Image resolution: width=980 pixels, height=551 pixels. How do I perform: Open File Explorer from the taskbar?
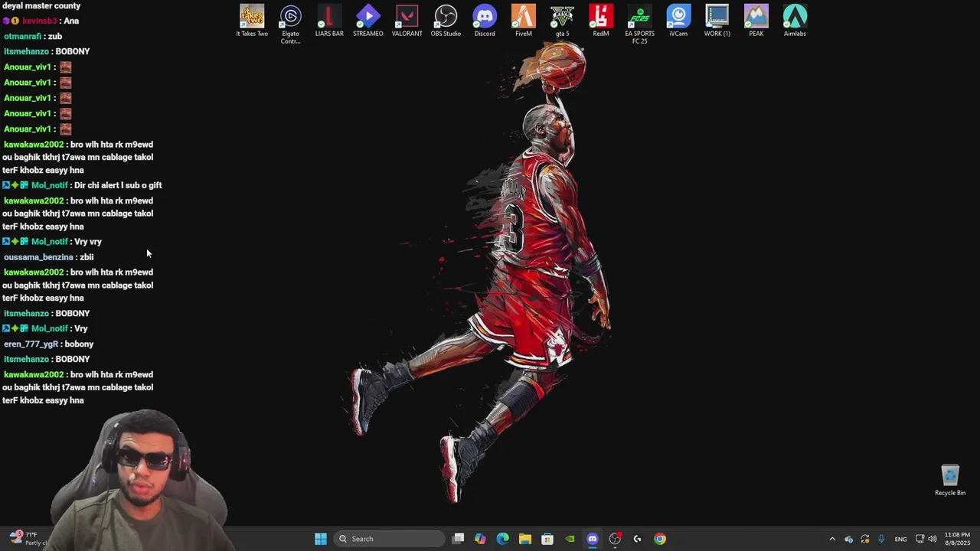pos(525,539)
